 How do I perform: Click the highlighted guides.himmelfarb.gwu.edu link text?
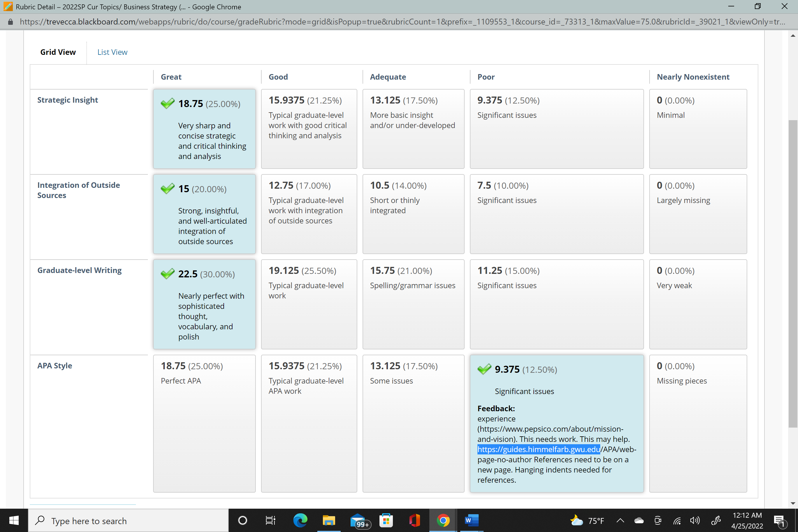[x=538, y=449]
